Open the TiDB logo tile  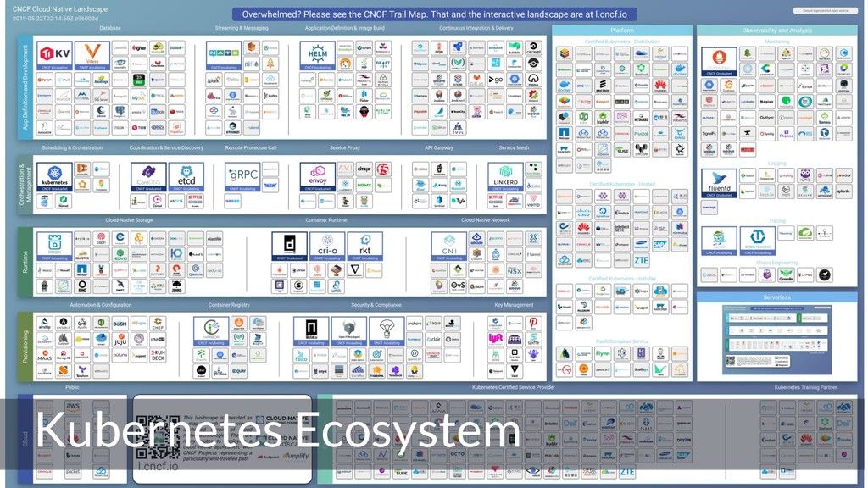(139, 128)
